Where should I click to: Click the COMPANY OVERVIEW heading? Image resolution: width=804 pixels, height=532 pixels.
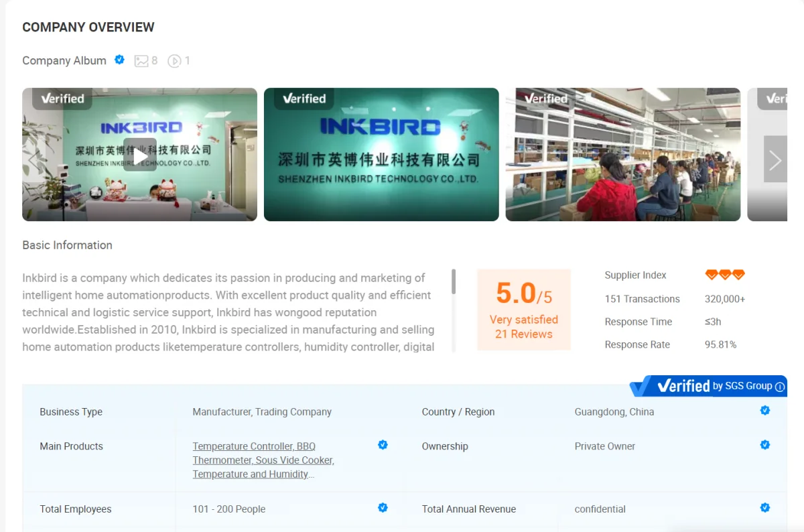(x=88, y=27)
